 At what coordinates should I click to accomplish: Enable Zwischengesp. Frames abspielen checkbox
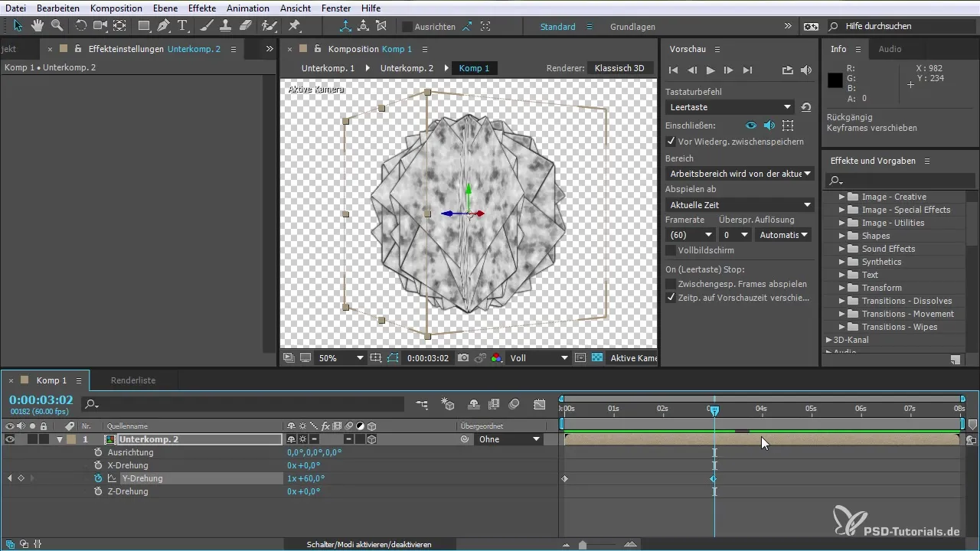point(671,284)
